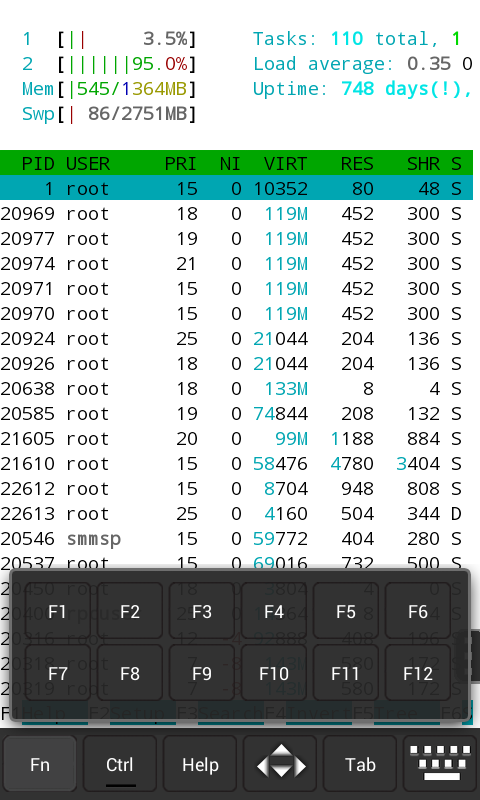Toggle the Fn function keys panel

[40, 764]
